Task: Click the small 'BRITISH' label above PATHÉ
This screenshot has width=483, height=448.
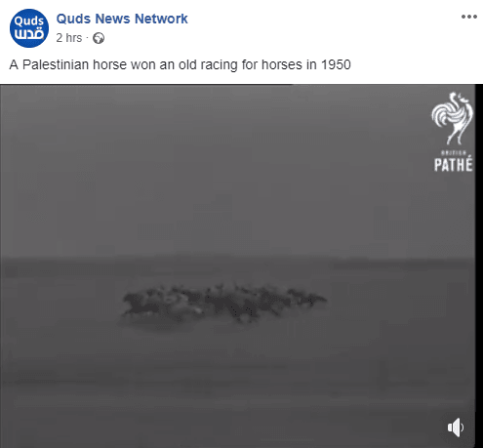Action: [x=454, y=152]
